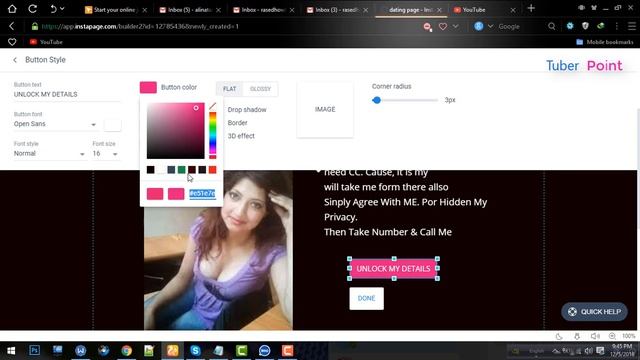Viewport: 640px width, 360px height.
Task: Click the zoom icon in the browser status bar
Action: click(x=612, y=336)
